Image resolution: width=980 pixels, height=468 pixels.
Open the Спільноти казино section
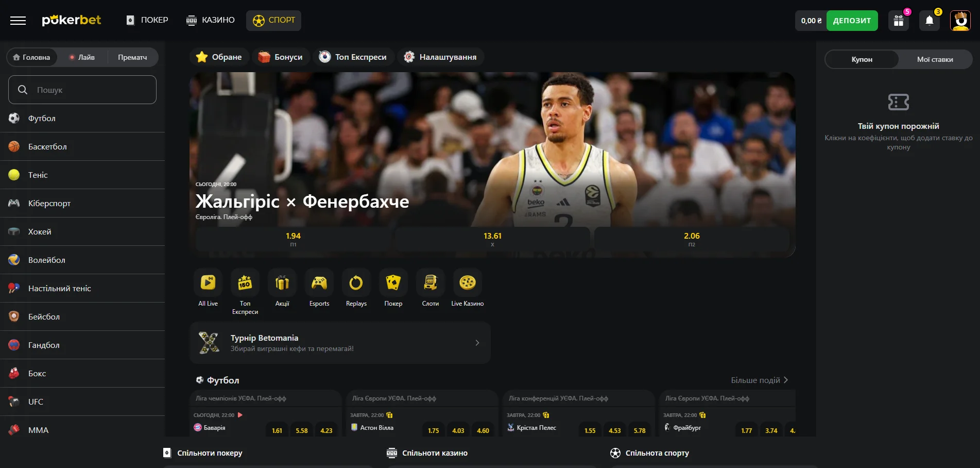coord(427,453)
